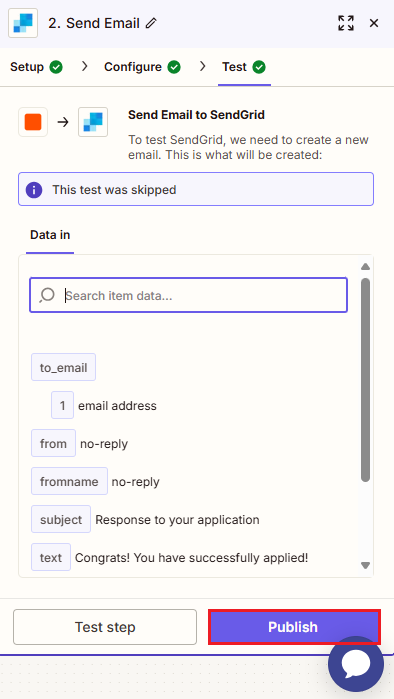Select the to_email field label
The image size is (394, 699).
[63, 367]
